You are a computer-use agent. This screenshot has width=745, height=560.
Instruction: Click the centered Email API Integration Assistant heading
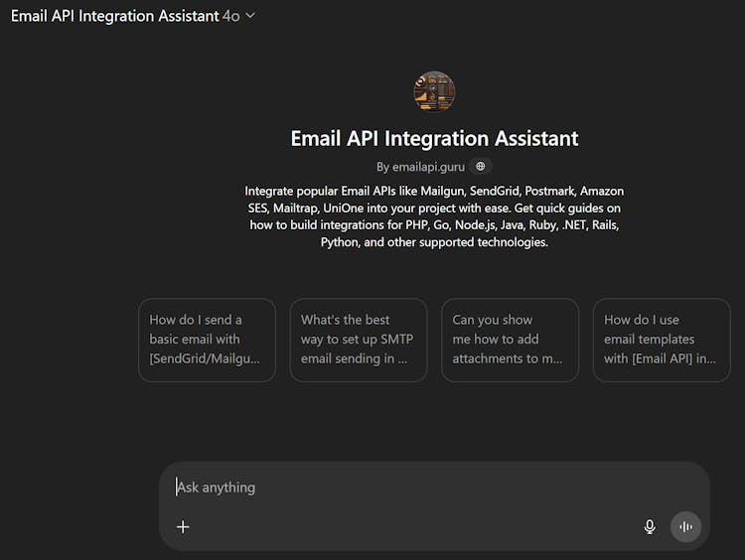coord(434,138)
